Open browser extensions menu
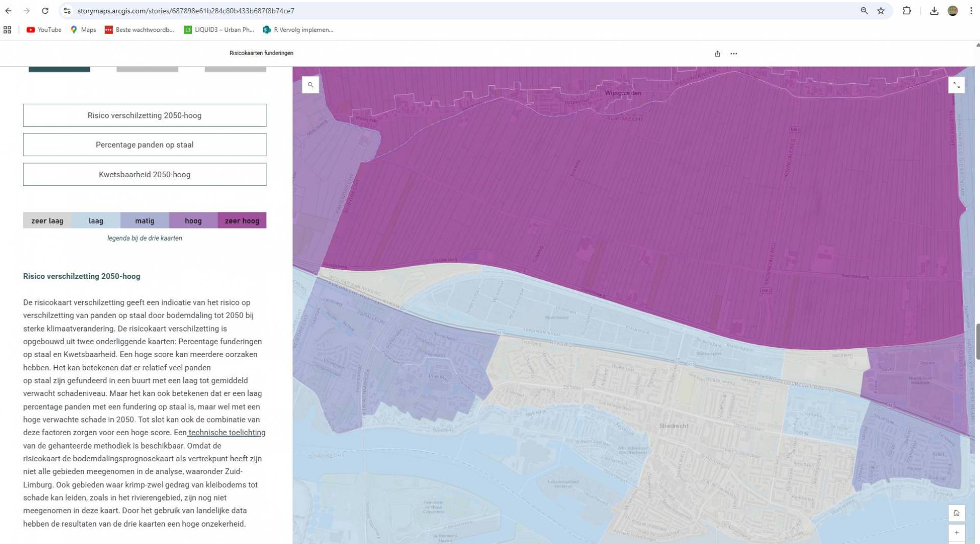Image resolution: width=980 pixels, height=544 pixels. (x=906, y=11)
